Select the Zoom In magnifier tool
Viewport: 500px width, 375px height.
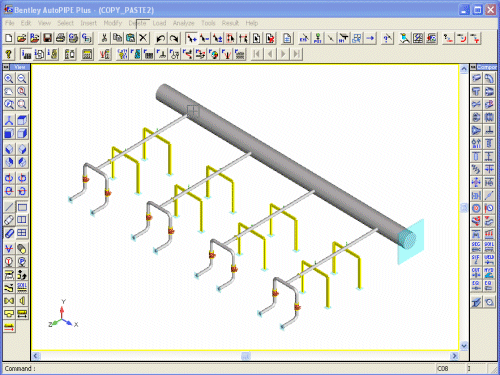coord(9,79)
